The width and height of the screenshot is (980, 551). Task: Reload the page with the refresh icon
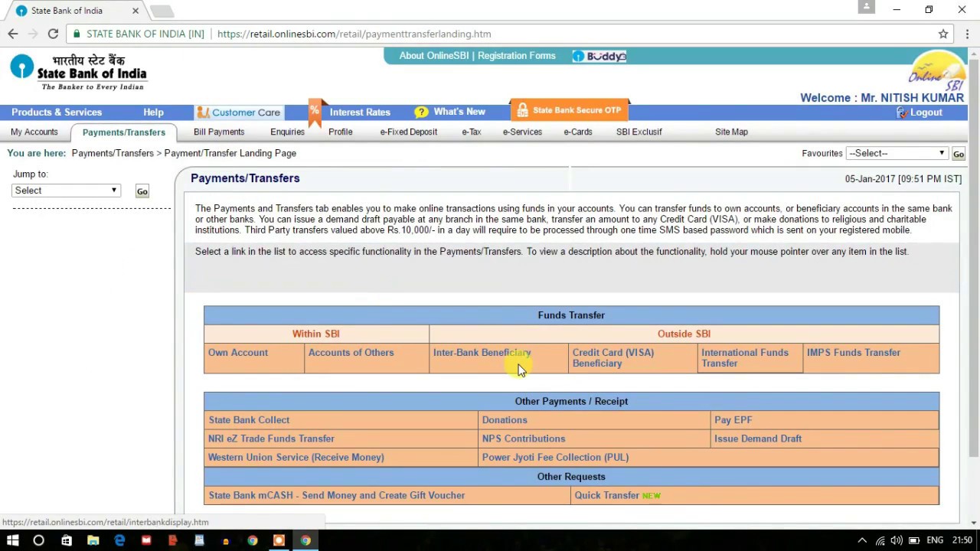click(53, 34)
